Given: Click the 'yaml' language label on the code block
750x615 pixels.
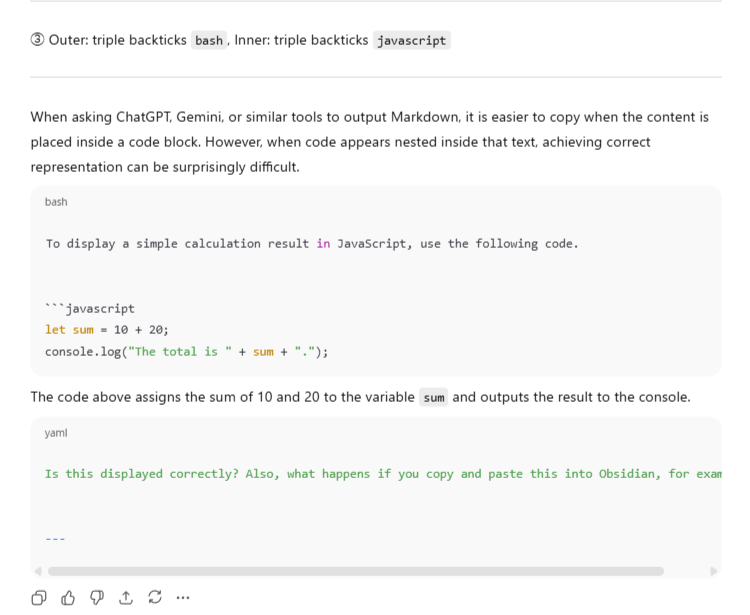Looking at the screenshot, I should click(x=56, y=433).
